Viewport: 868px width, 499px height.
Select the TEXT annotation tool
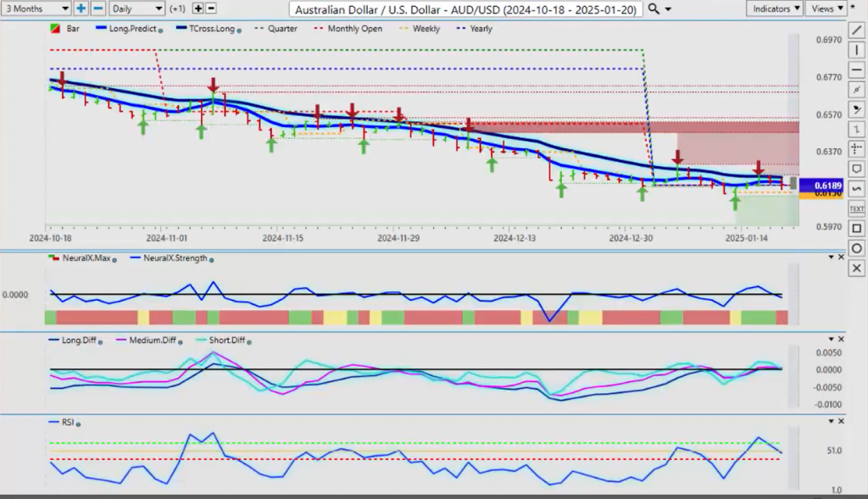pos(856,208)
